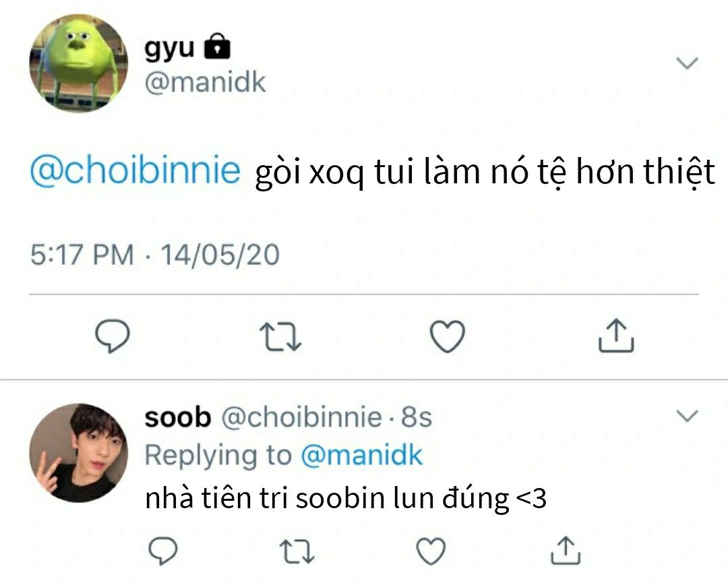
Task: Tap the share icon under soob's reply
Action: coord(565,550)
